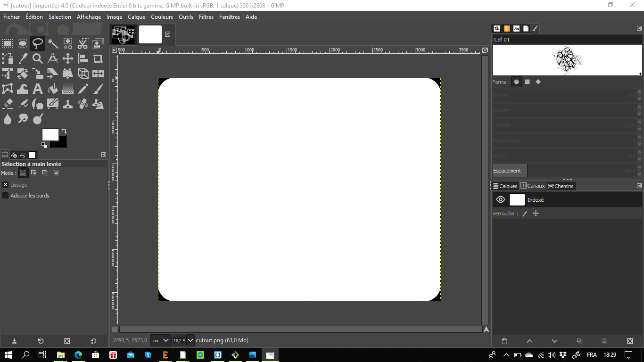Set selection mode to Replace
This screenshot has width=644, height=362.
point(23,173)
